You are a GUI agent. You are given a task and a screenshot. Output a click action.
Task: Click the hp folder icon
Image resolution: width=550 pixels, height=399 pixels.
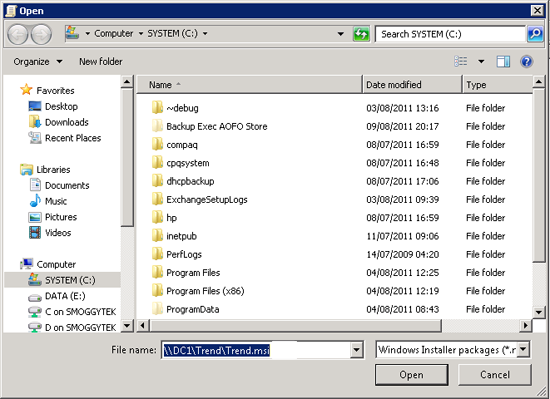[157, 217]
